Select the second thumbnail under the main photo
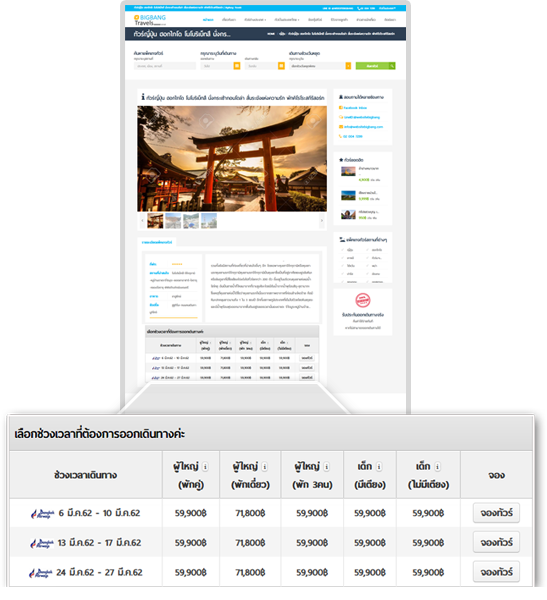The image size is (547, 600). coord(173,221)
